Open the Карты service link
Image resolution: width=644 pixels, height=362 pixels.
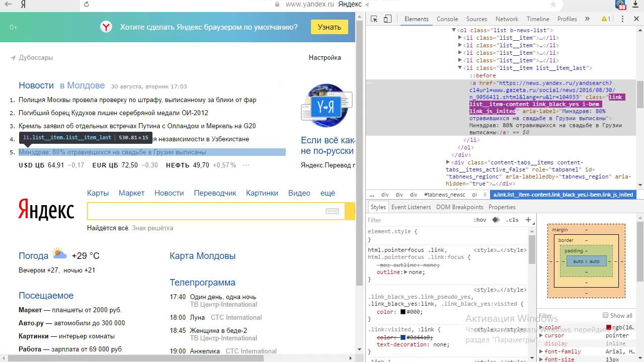pyautogui.click(x=98, y=193)
